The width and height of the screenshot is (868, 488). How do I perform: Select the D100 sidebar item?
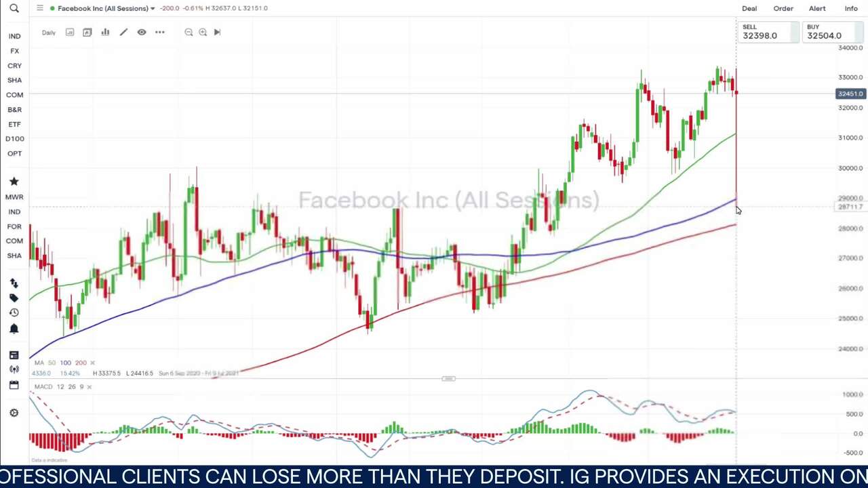coord(14,138)
